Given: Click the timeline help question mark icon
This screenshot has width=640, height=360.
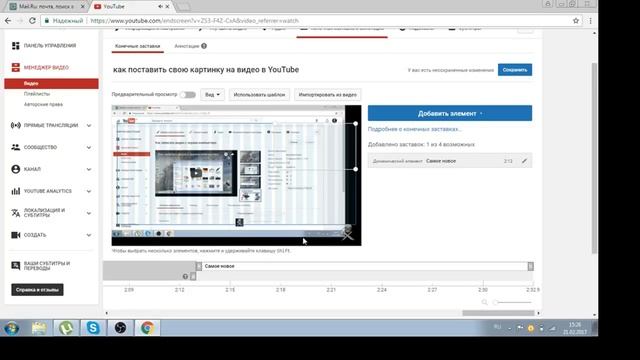Looking at the screenshot, I should pos(185,277).
